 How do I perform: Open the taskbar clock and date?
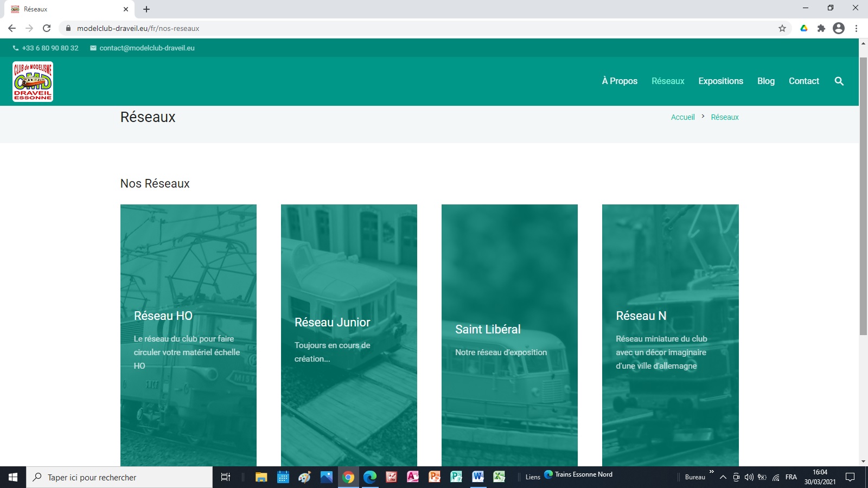pos(820,477)
